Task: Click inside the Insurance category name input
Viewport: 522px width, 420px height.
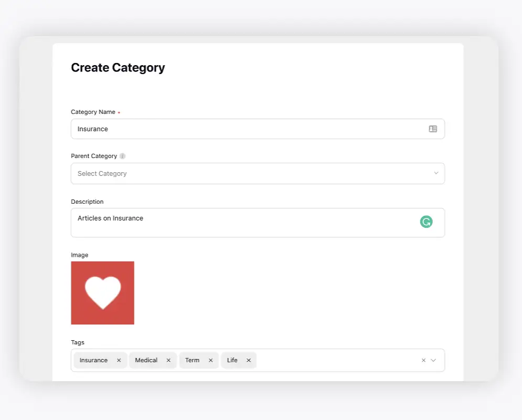Action: 210,129
